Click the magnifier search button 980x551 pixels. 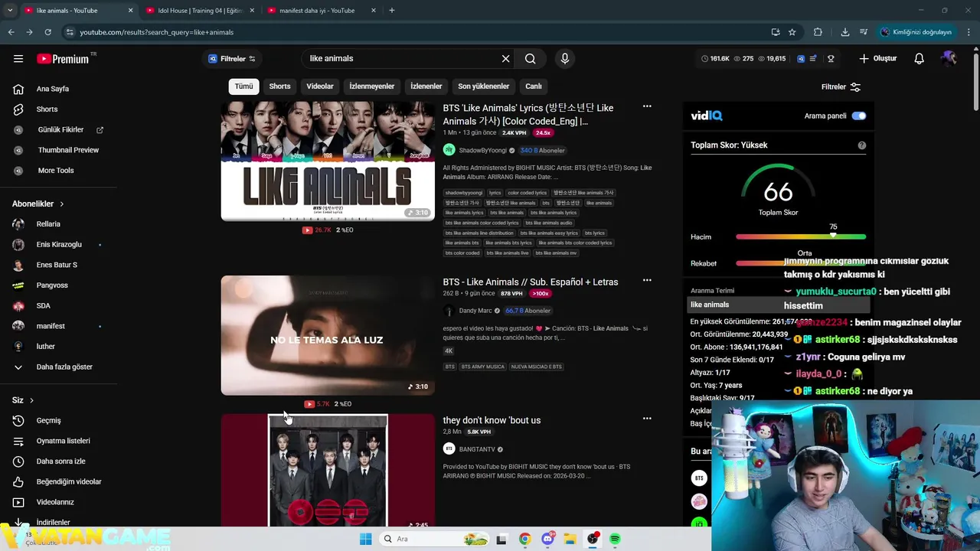(x=530, y=59)
